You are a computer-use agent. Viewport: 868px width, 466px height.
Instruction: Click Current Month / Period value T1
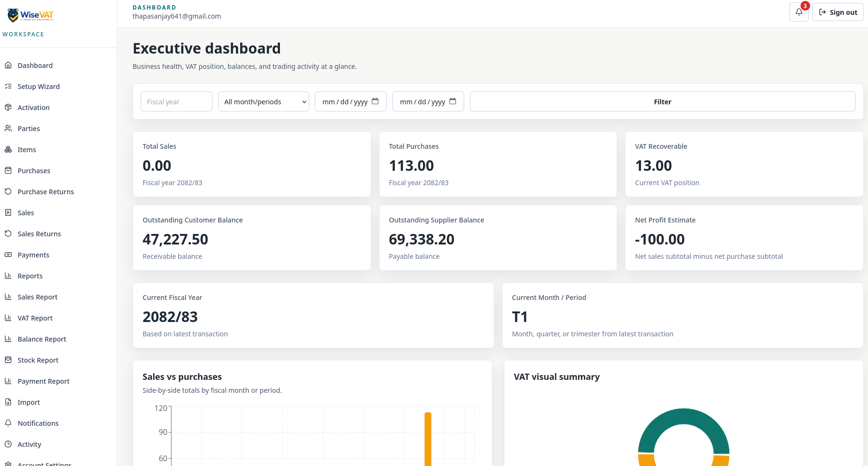(x=520, y=317)
